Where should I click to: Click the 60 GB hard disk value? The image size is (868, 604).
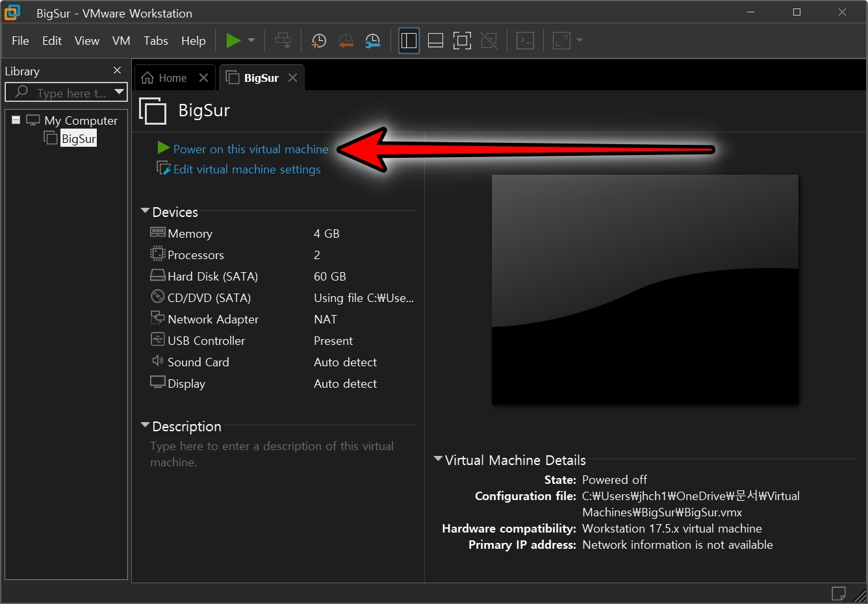[330, 277]
